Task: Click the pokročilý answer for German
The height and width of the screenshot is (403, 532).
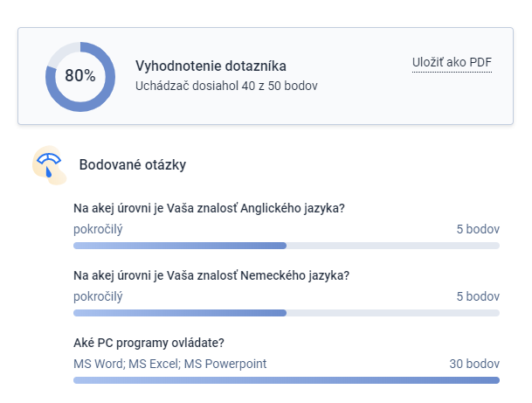Action: coord(98,296)
